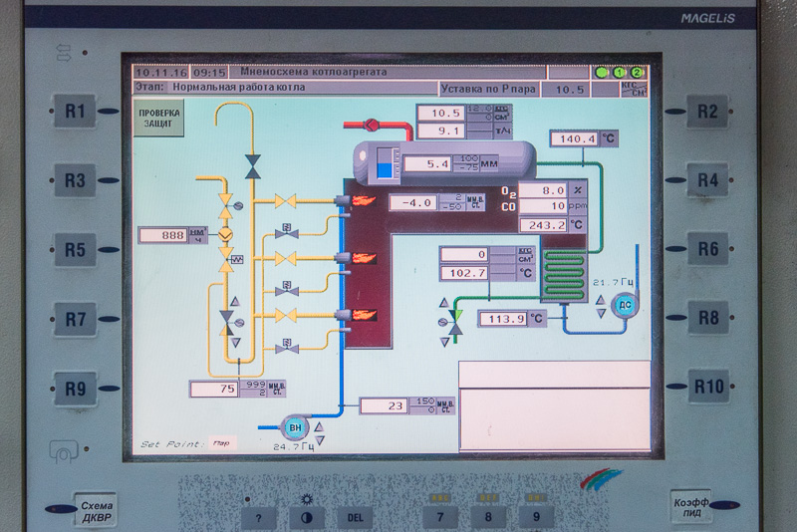Click the gas flow meter symbol
Image resolution: width=797 pixels, height=532 pixels.
point(226,235)
